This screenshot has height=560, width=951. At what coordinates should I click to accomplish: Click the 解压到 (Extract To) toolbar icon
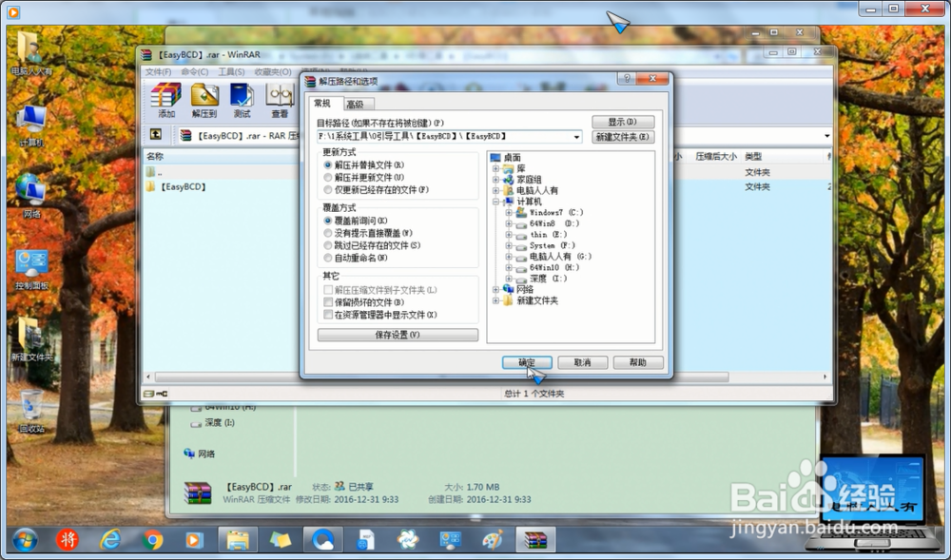coord(204,100)
